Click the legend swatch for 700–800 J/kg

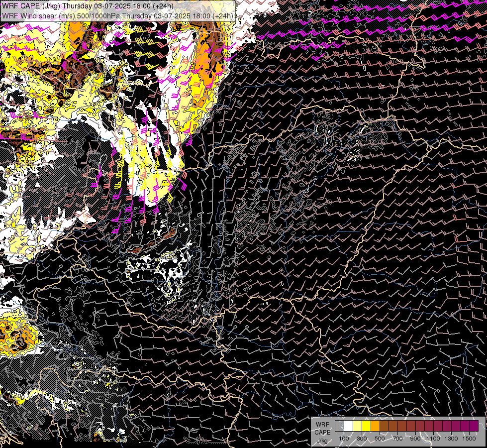click(402, 426)
